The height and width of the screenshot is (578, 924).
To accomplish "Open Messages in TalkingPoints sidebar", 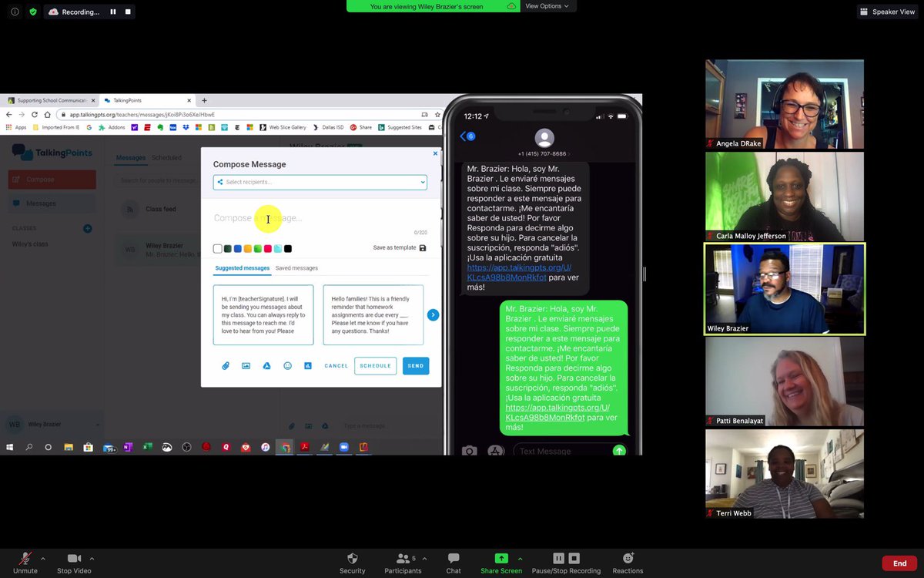I will point(52,203).
